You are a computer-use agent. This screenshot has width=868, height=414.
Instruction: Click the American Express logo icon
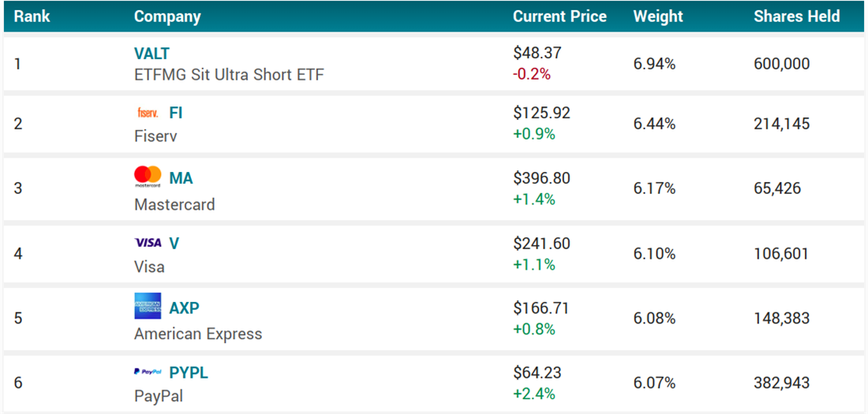148,306
